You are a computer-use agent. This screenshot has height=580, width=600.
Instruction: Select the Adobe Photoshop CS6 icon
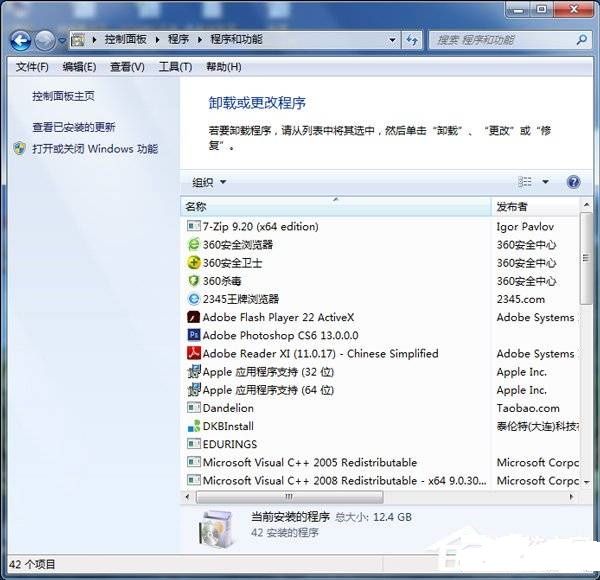point(194,336)
